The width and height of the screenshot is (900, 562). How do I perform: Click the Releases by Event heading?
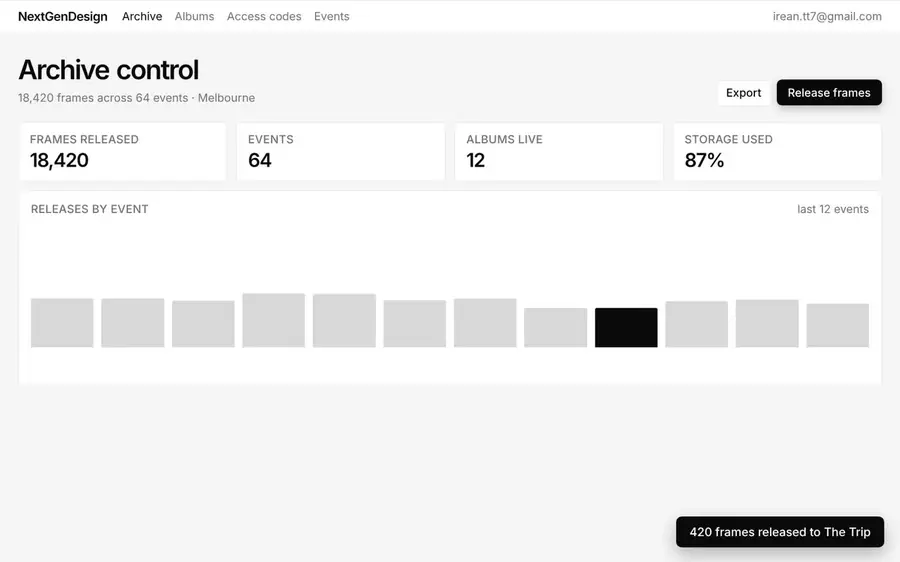pos(90,209)
